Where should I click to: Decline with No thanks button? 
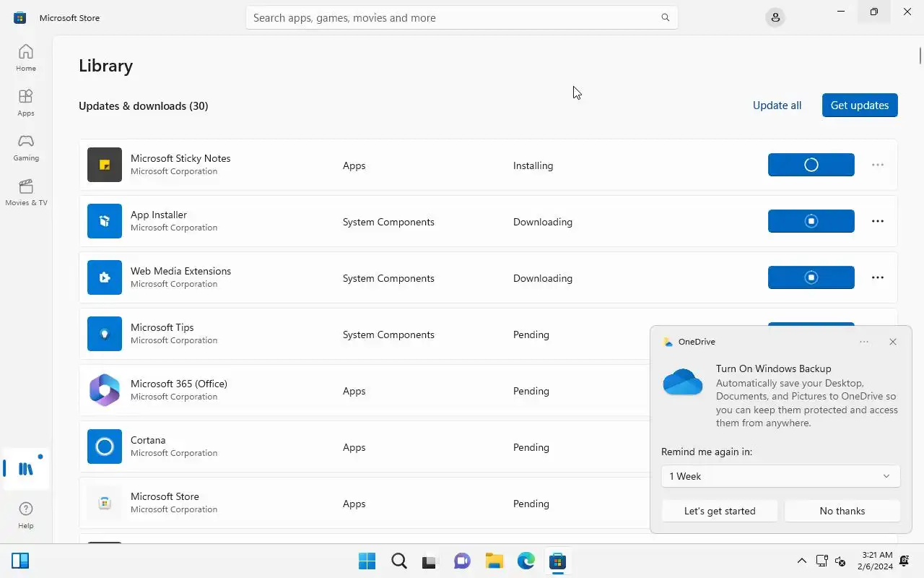click(x=842, y=511)
